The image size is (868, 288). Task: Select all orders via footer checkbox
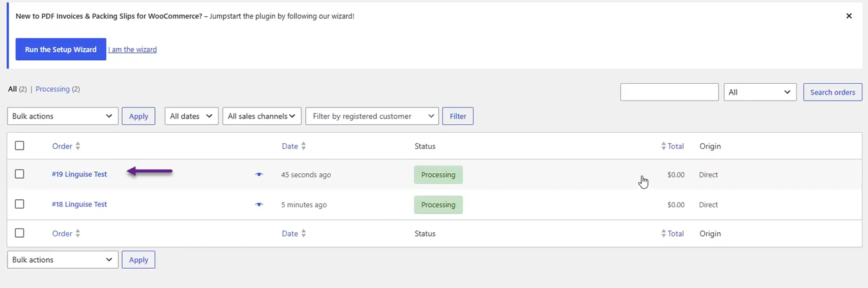[19, 233]
